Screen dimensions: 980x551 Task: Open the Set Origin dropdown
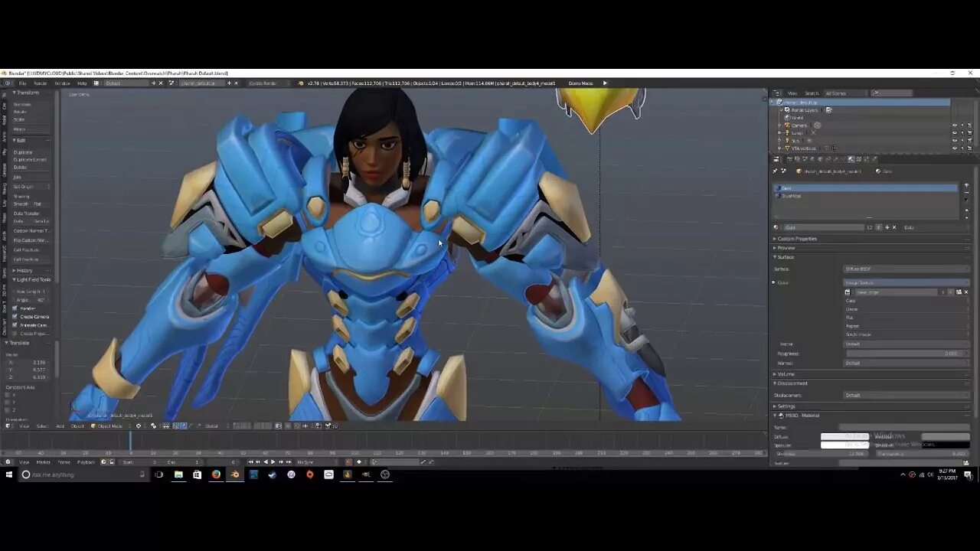[x=31, y=187]
